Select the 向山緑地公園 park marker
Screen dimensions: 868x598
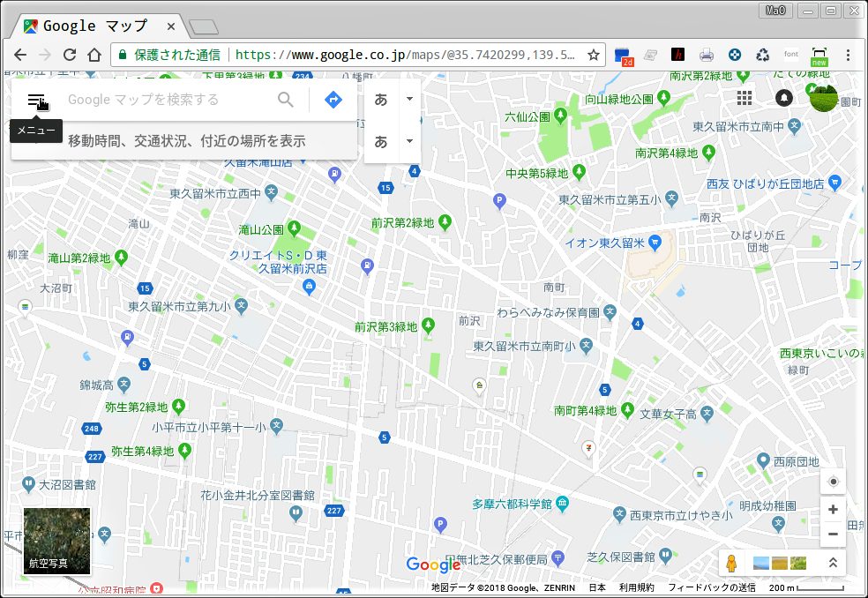point(663,98)
